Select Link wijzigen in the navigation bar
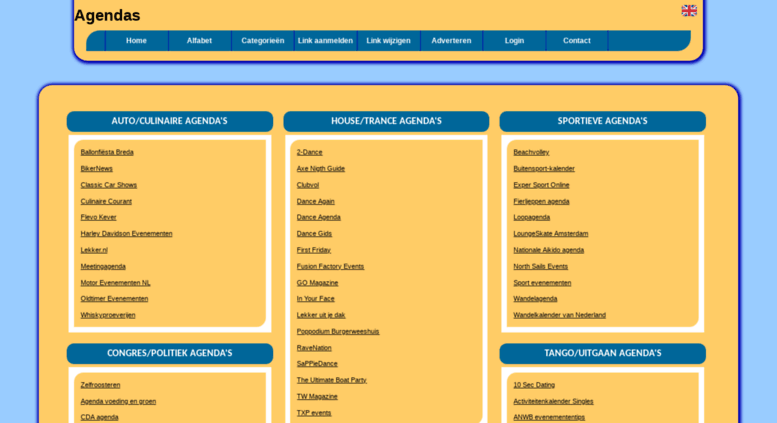This screenshot has width=777, height=423. click(388, 41)
